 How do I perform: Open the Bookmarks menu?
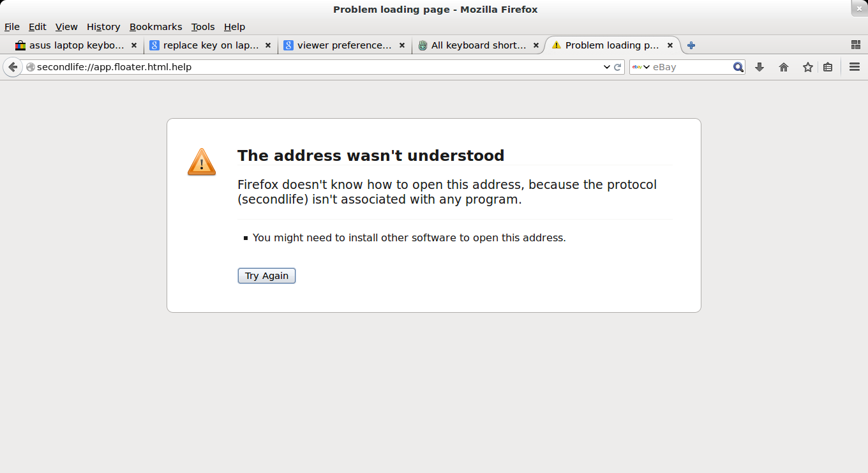click(156, 27)
